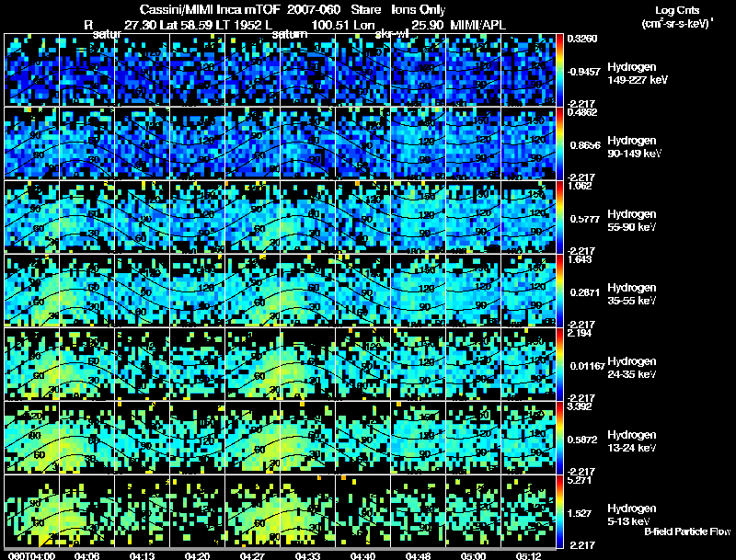
Task: Open the 5-13 keV image at 04:27
Action: (x=252, y=511)
